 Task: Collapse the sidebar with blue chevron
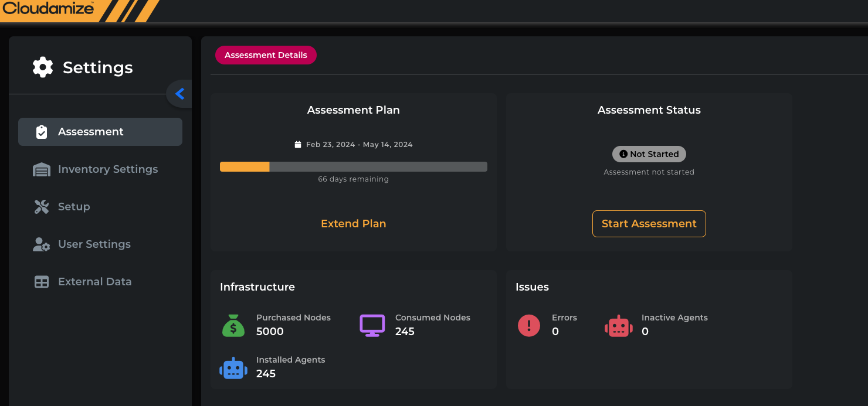[x=179, y=94]
